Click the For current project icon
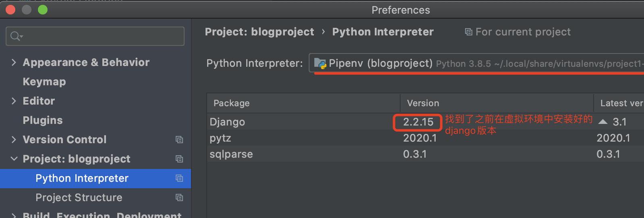Screen dimensions: 644x218 469,32
